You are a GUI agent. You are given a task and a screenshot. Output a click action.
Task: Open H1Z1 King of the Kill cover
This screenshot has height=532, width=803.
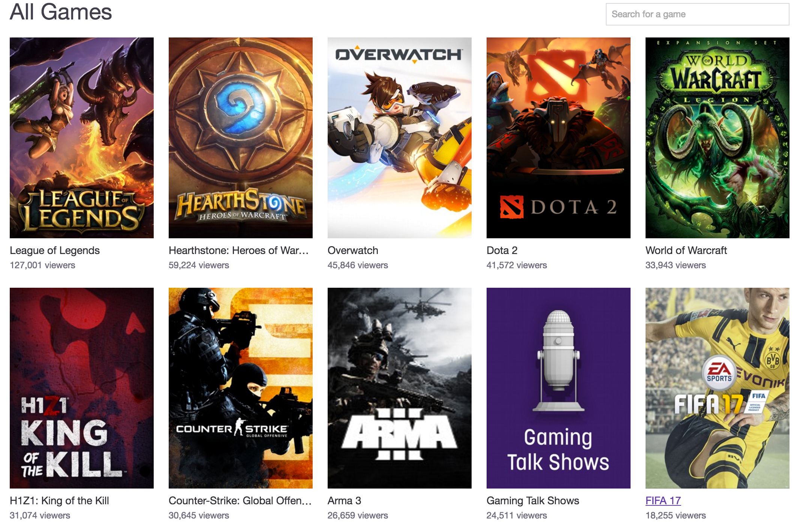click(x=82, y=388)
